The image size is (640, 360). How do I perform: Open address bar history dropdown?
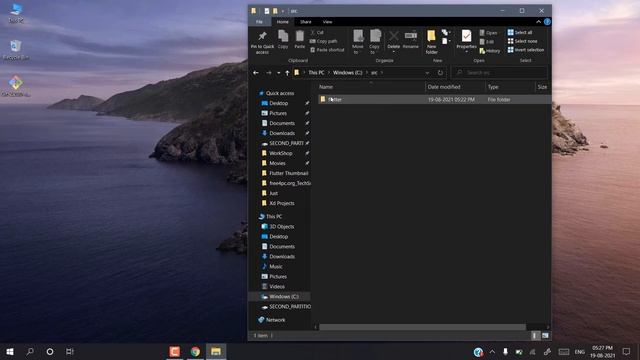[x=427, y=73]
